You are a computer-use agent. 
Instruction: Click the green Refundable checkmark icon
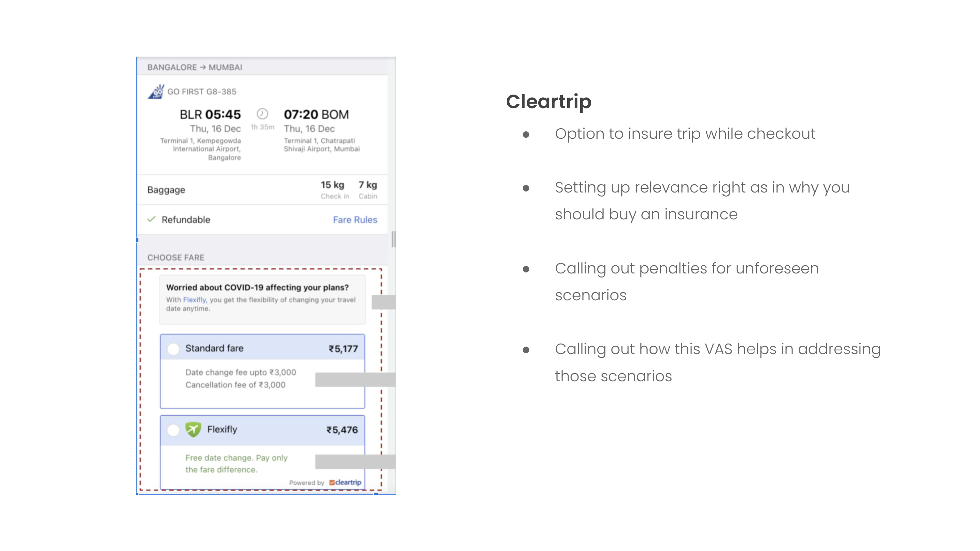point(151,219)
